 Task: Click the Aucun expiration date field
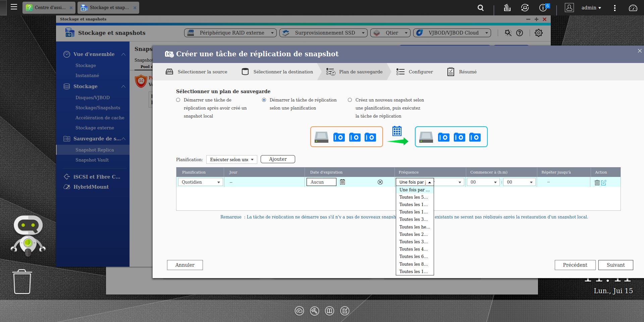coord(321,182)
